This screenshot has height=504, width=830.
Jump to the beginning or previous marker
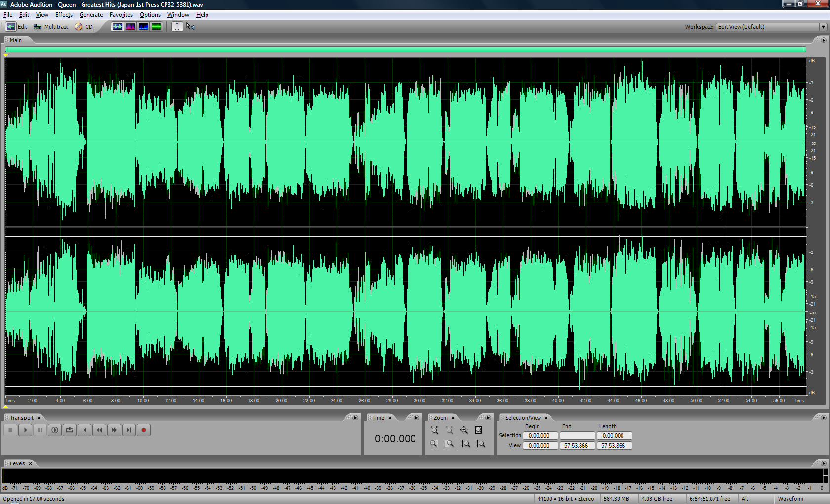pos(84,430)
